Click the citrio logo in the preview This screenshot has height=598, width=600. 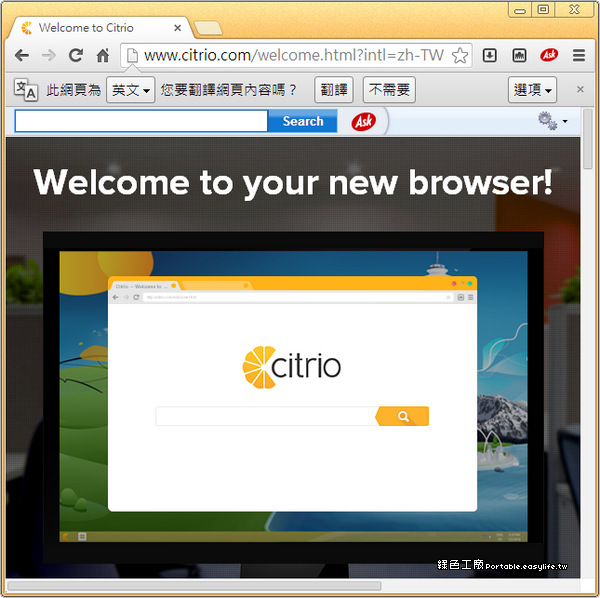point(292,367)
